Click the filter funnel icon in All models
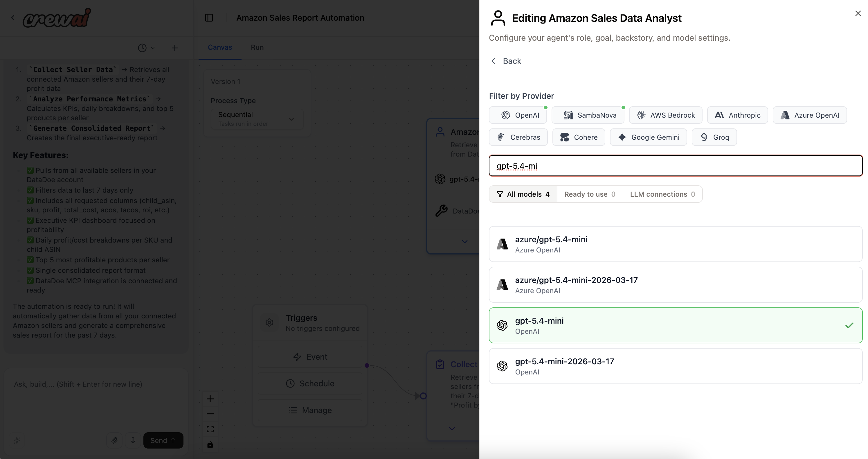Image resolution: width=868 pixels, height=459 pixels. point(500,195)
